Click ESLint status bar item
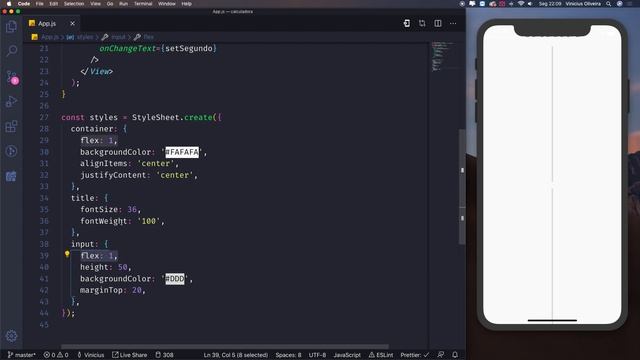This screenshot has height=360, width=640. pos(381,355)
